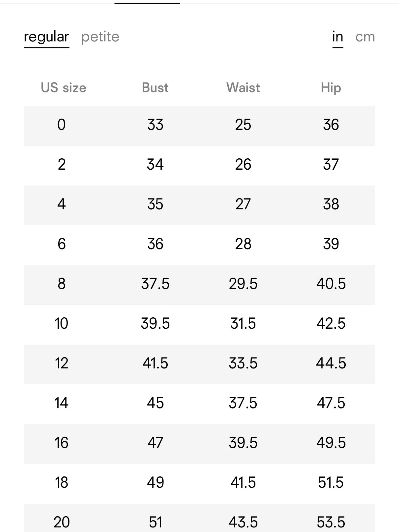Select the US size 16 row
This screenshot has width=399, height=532.
(199, 444)
